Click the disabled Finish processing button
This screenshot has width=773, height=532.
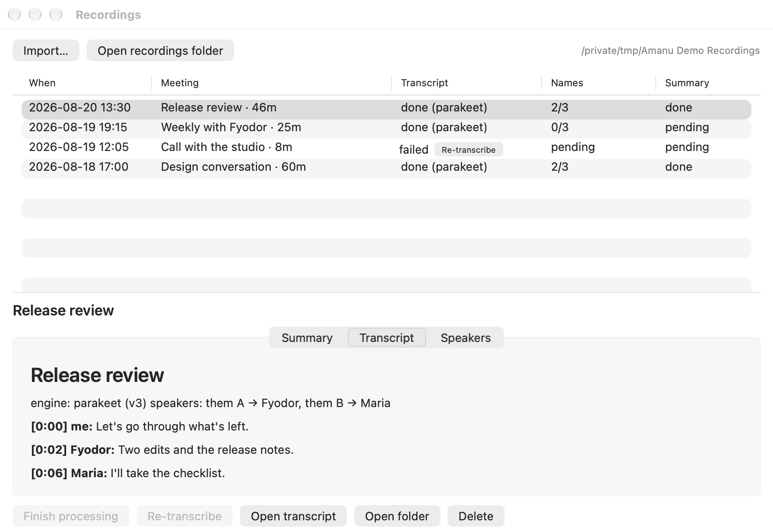tap(71, 516)
